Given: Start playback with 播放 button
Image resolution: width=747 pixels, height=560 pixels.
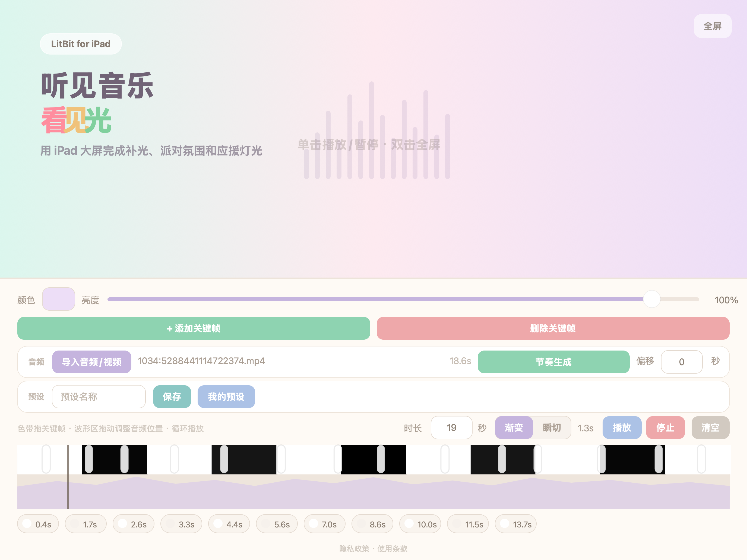Looking at the screenshot, I should coord(622,428).
